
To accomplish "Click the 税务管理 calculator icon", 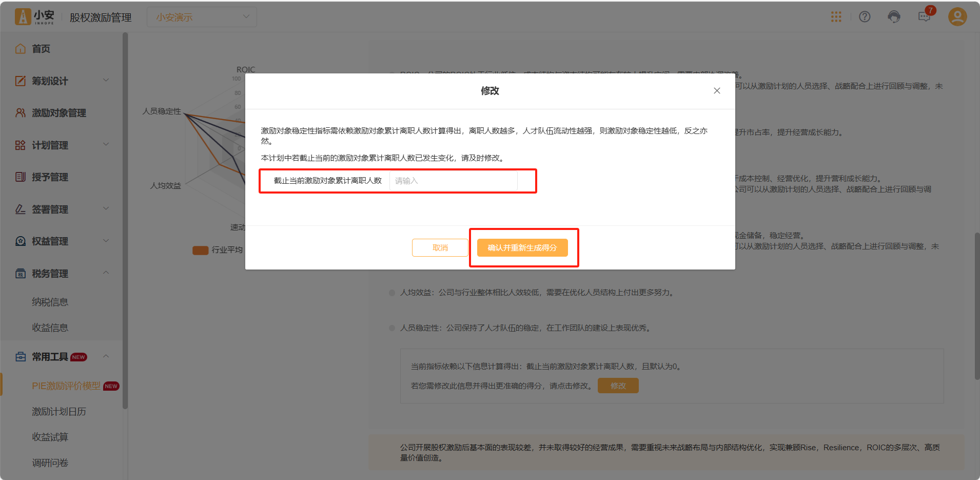I will pos(21,274).
